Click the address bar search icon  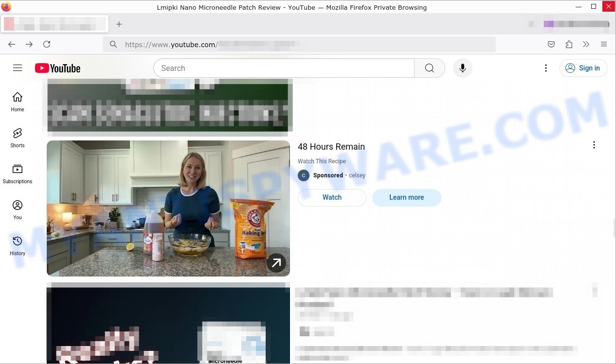(x=113, y=44)
